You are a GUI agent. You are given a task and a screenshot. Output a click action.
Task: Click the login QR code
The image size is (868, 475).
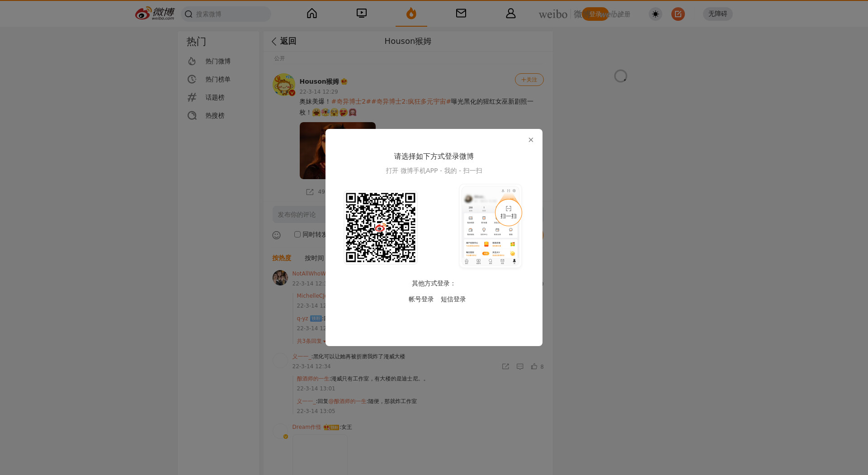381,228
